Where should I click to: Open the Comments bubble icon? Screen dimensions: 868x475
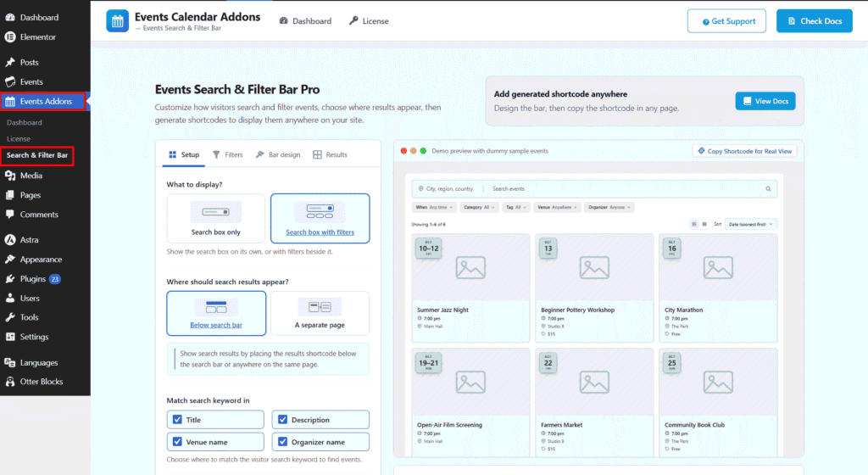coord(10,215)
